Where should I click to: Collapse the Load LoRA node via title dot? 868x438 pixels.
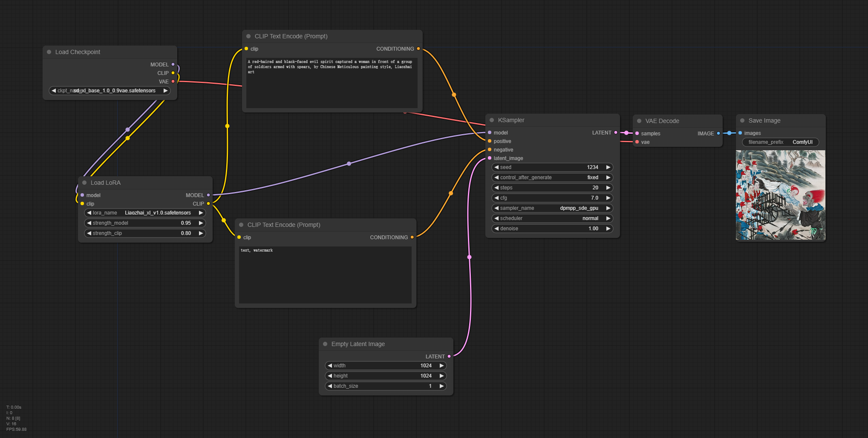[84, 183]
